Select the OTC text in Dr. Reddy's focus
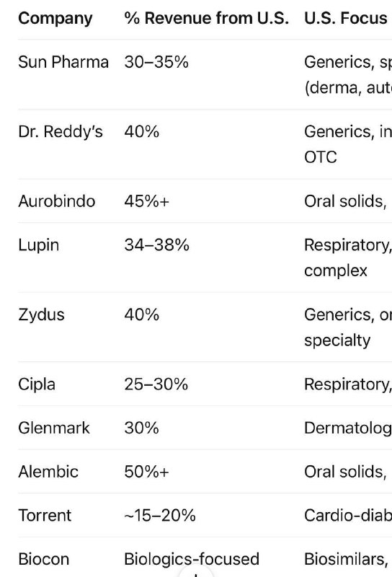Viewport: 392px width, 577px height. pos(320,157)
